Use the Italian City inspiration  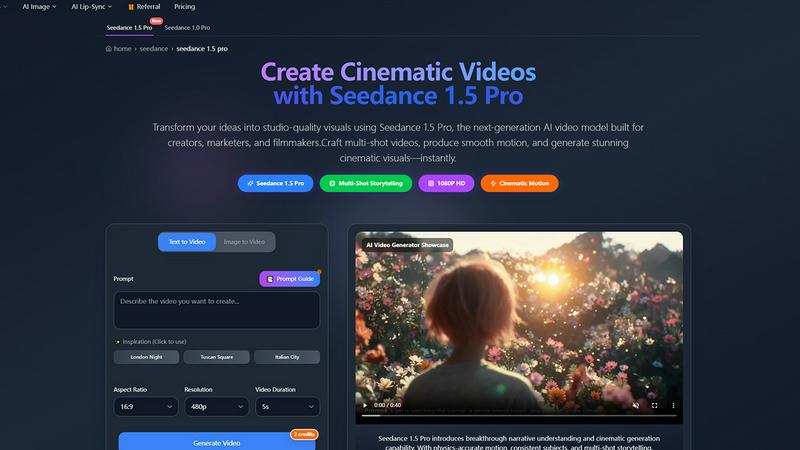pos(287,357)
